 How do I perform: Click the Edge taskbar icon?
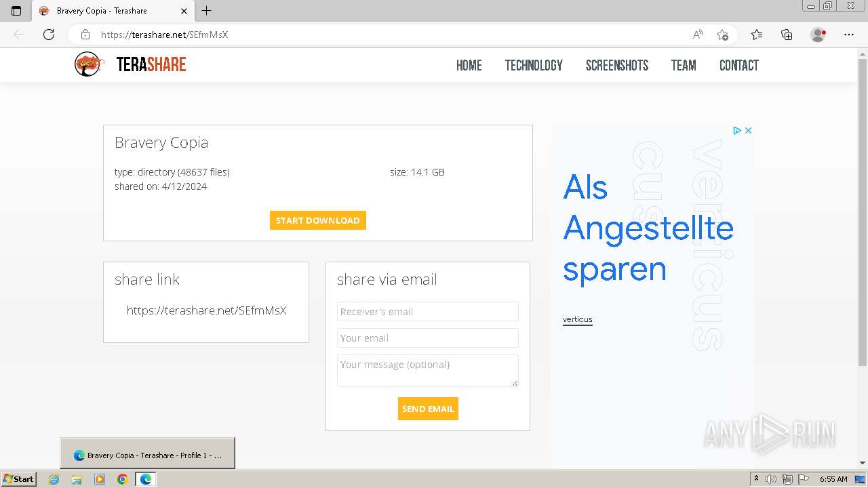pyautogui.click(x=145, y=479)
